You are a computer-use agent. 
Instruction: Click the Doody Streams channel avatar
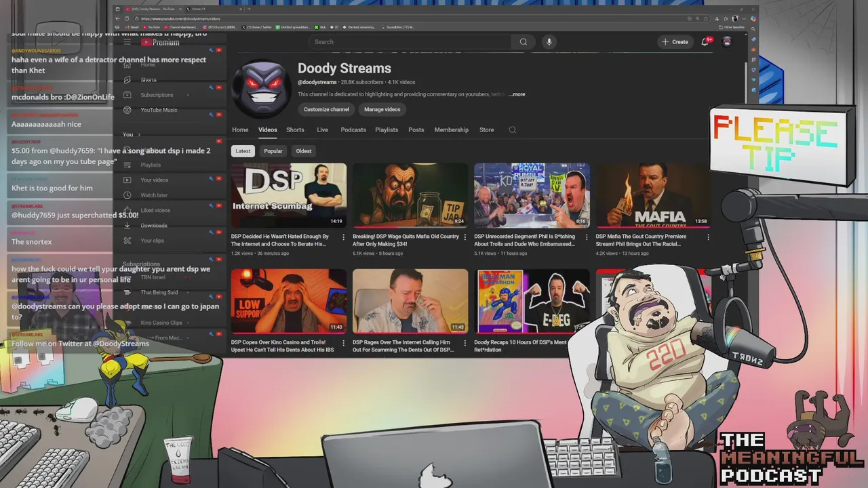[261, 88]
